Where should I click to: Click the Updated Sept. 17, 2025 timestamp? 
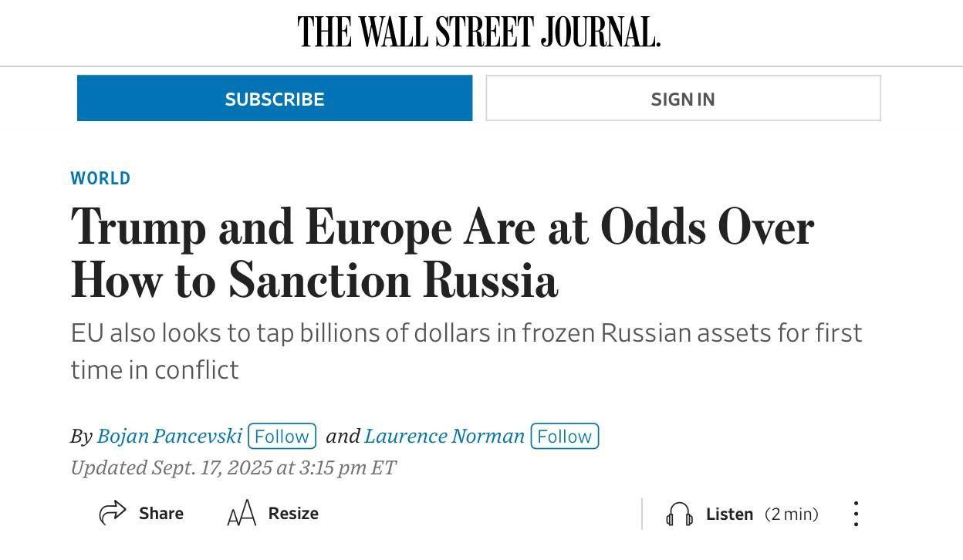coord(233,467)
